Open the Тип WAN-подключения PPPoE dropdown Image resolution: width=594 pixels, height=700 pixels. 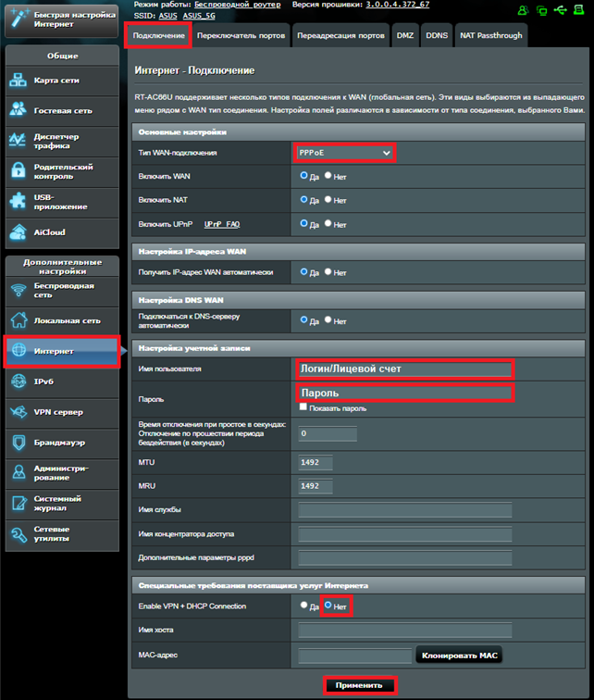(344, 152)
